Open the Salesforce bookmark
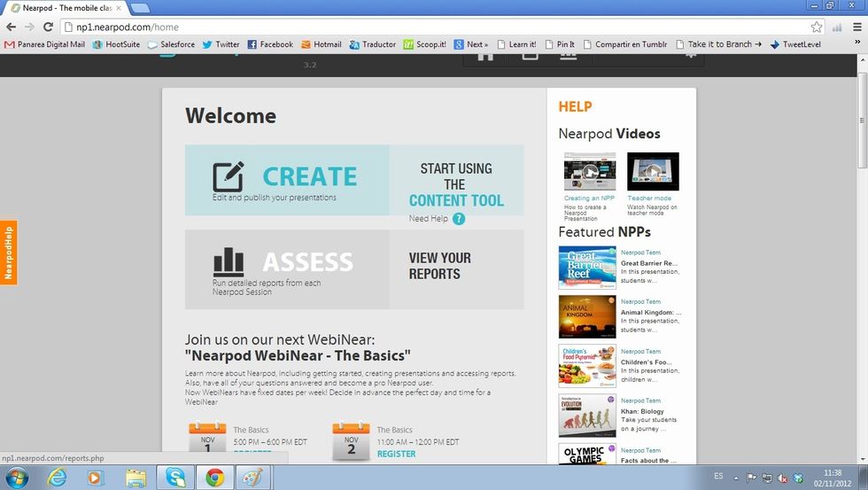Screen dimensions: 868x490 pyautogui.click(x=171, y=44)
